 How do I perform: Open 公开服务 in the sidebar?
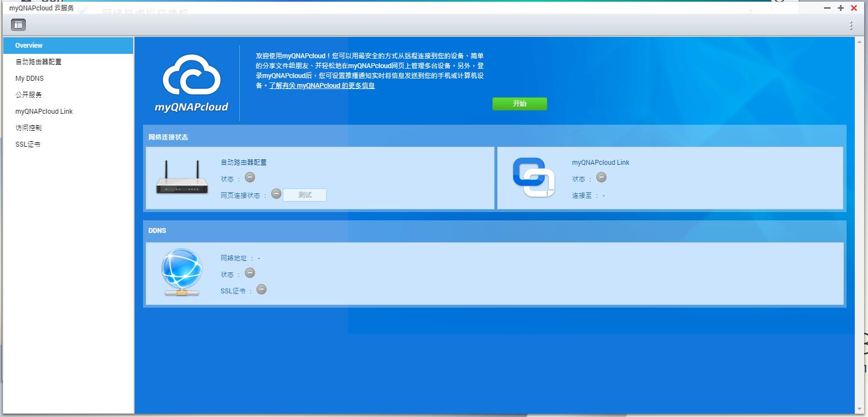click(68, 95)
